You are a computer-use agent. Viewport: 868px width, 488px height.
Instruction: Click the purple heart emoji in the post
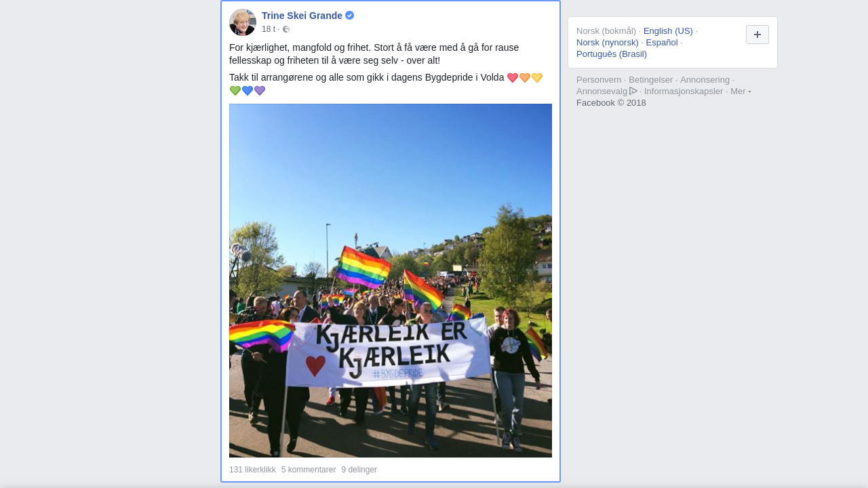point(260,91)
